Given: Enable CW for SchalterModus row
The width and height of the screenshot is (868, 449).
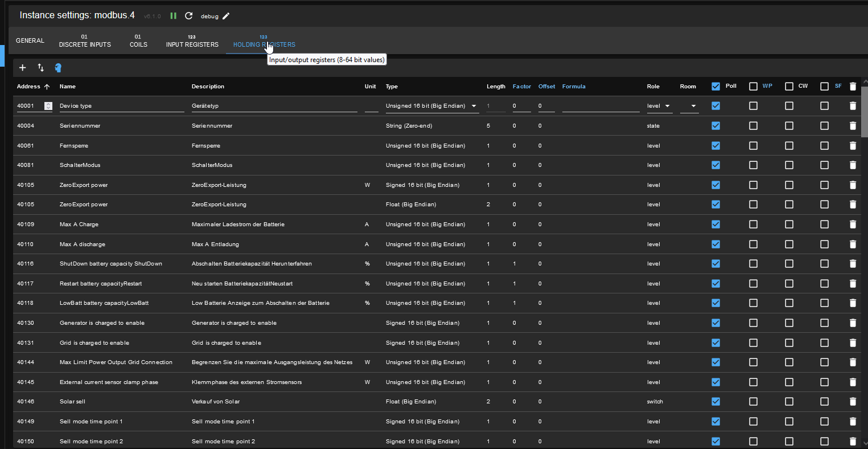Looking at the screenshot, I should (x=789, y=165).
